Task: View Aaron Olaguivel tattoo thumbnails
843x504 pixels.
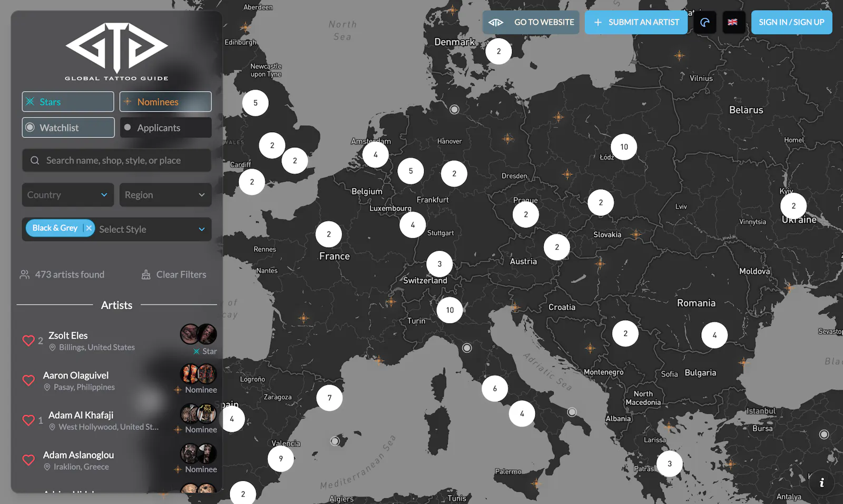Action: pos(199,374)
